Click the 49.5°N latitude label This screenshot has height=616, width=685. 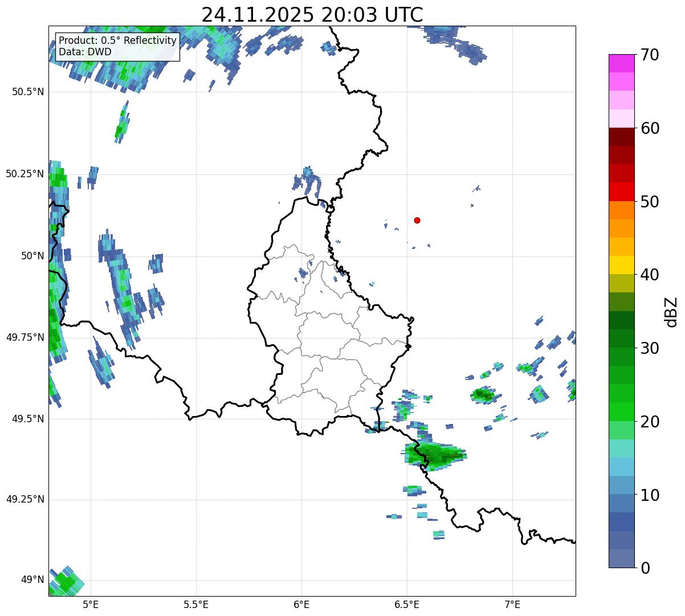pyautogui.click(x=28, y=419)
